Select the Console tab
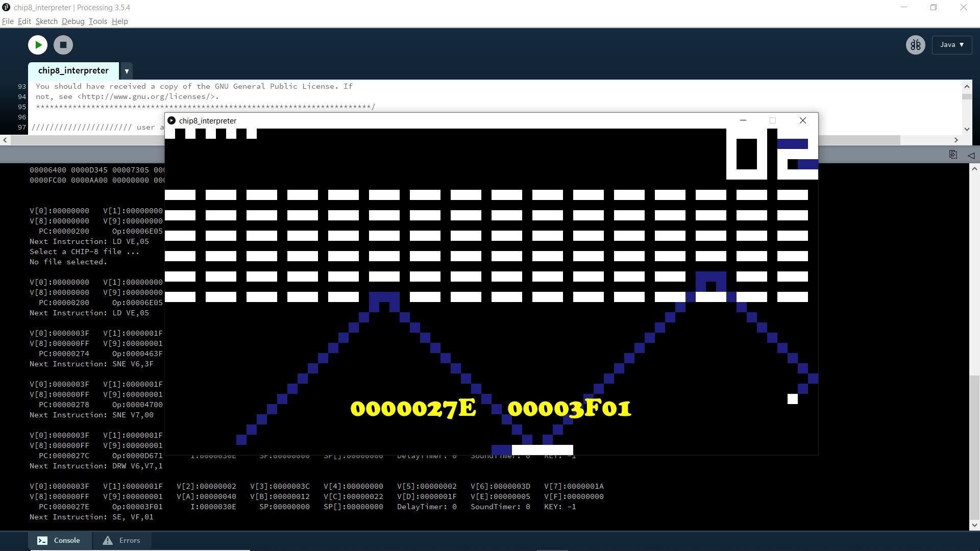This screenshot has width=980, height=551. tap(66, 540)
